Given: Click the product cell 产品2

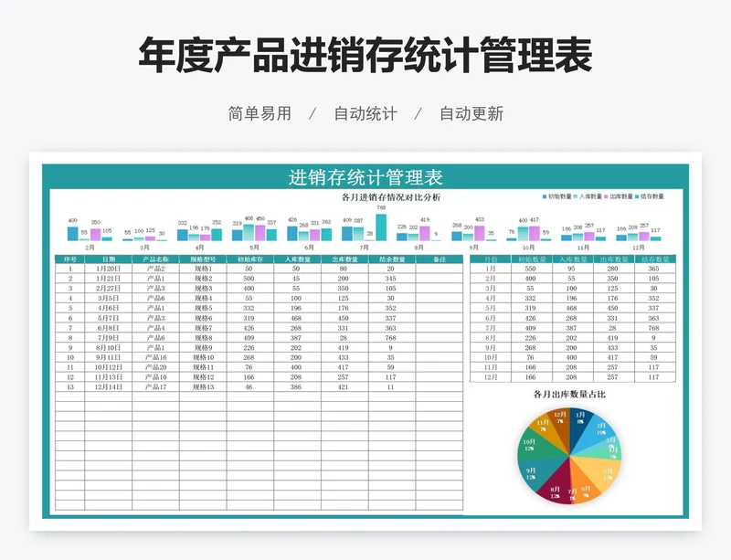Looking at the screenshot, I should (x=155, y=269).
